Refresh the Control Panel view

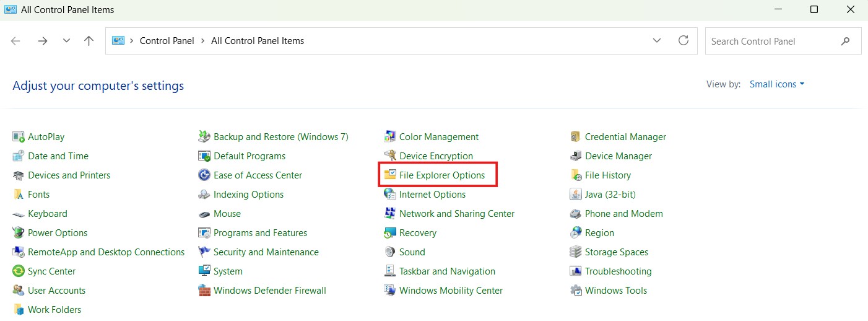point(684,41)
